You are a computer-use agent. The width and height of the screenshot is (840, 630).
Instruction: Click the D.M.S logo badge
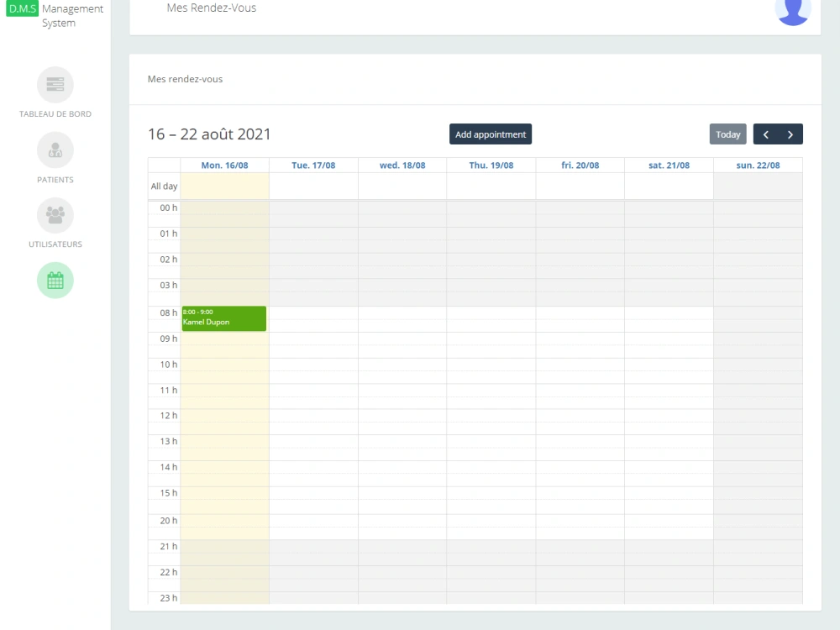click(23, 8)
